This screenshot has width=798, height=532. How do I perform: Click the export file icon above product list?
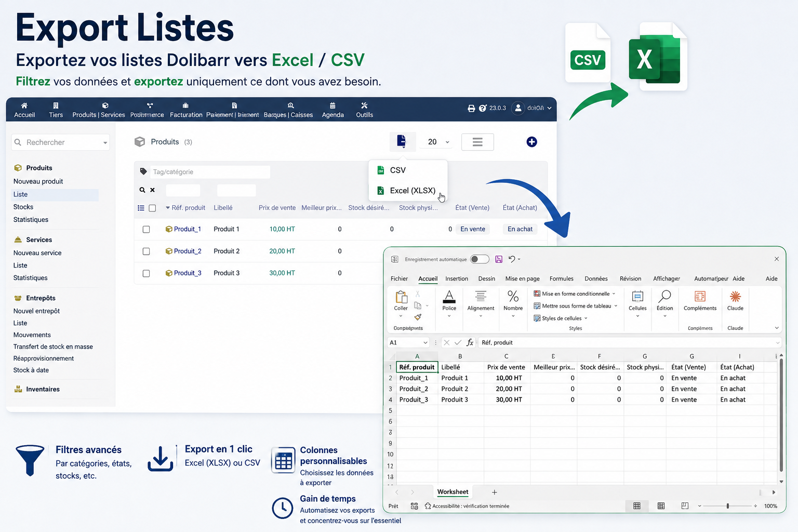click(402, 141)
